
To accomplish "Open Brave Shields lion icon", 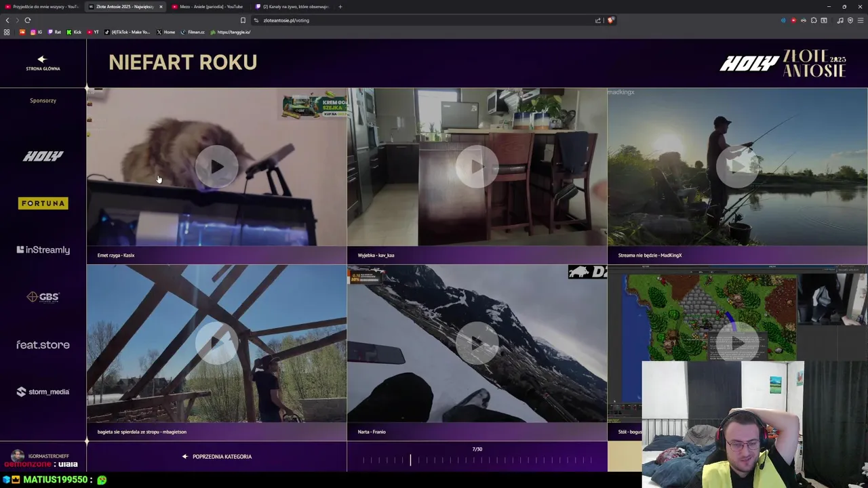I will pos(610,20).
